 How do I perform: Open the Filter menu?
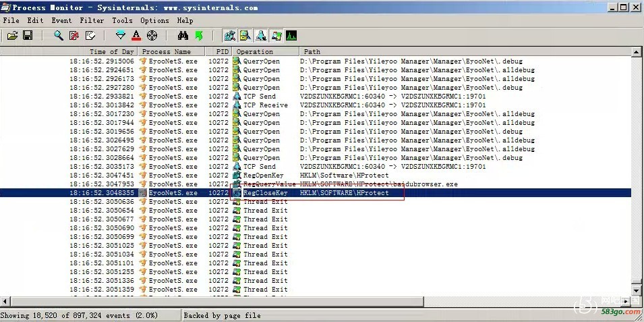point(92,20)
